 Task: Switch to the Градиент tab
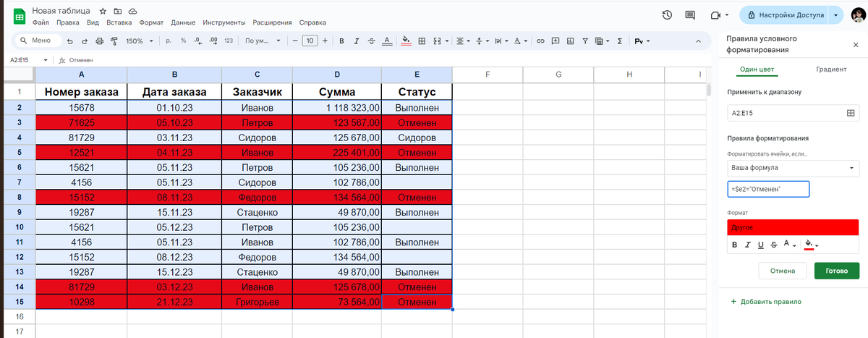pyautogui.click(x=831, y=69)
